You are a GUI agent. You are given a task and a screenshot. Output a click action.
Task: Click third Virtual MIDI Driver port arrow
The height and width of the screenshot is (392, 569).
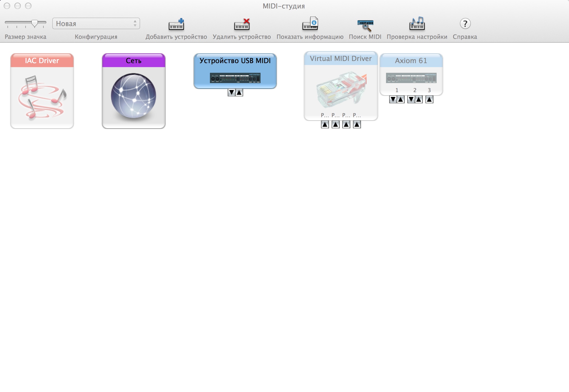tap(346, 124)
